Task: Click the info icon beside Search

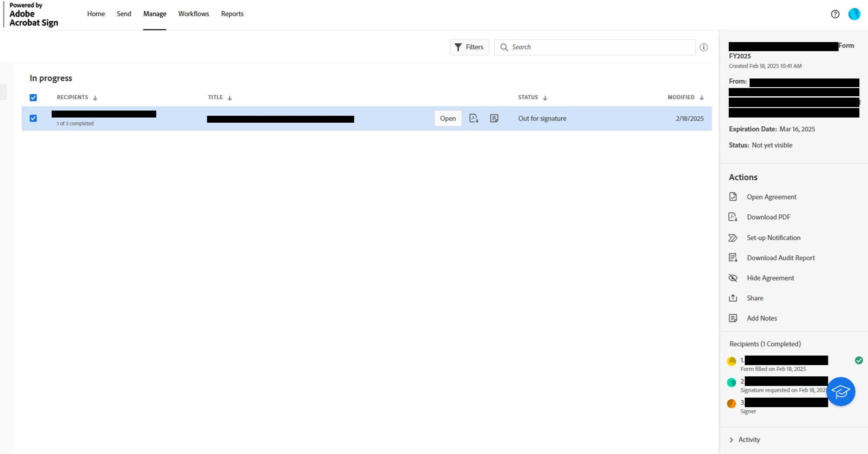Action: point(704,47)
